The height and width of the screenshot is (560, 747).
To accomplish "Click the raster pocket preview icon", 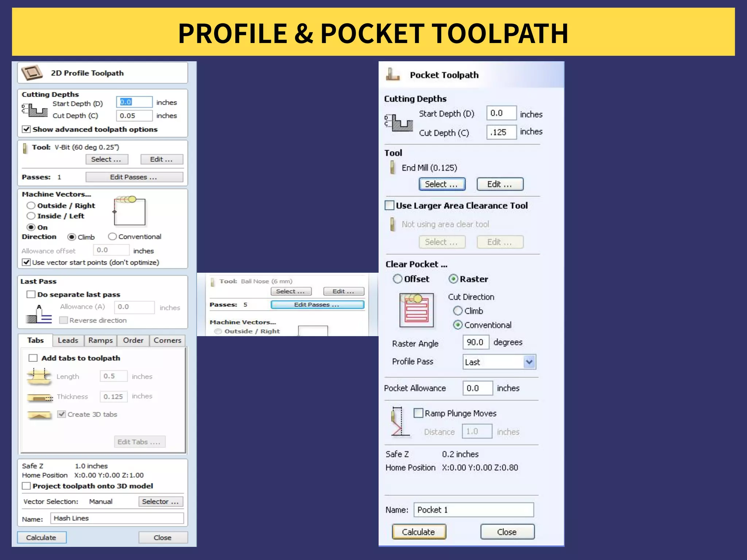I will [x=416, y=310].
